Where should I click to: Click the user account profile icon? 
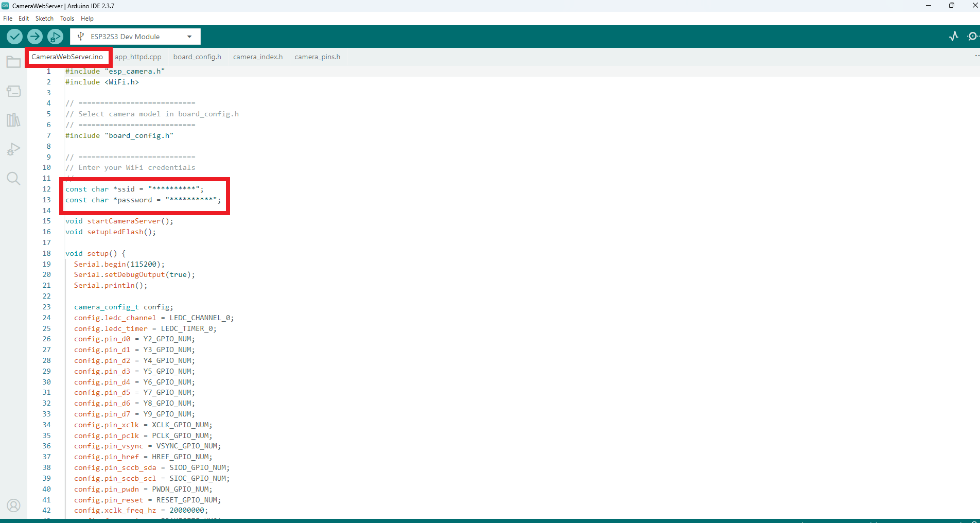[13, 505]
